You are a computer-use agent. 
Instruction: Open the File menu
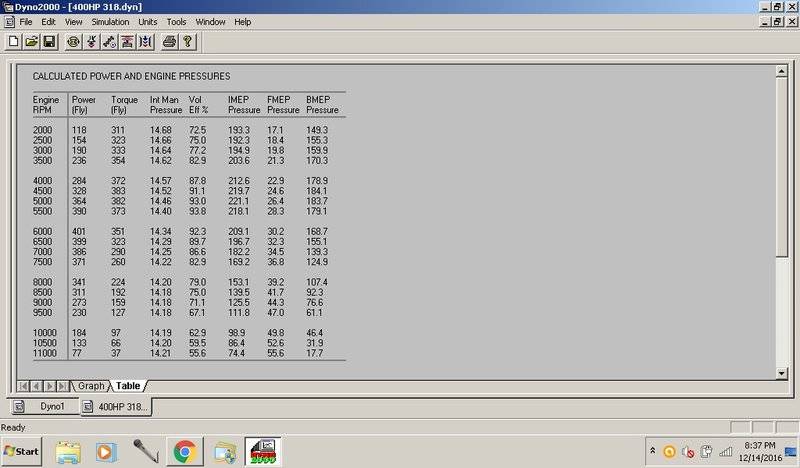coord(26,22)
